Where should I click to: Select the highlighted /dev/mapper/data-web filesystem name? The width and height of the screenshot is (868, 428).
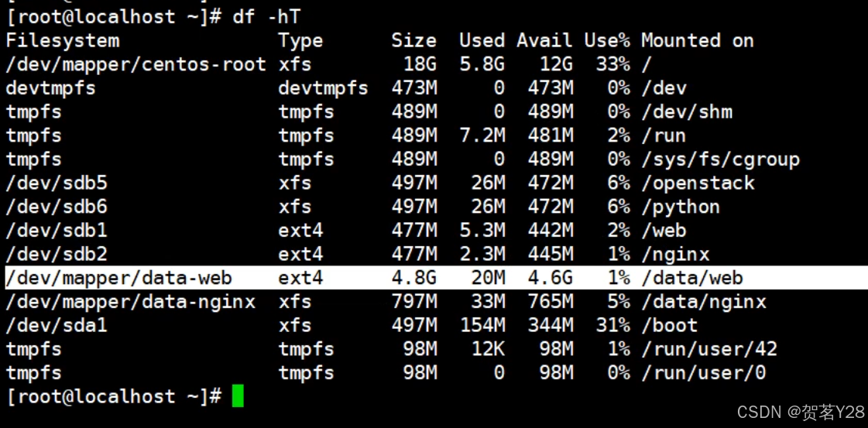(x=119, y=278)
